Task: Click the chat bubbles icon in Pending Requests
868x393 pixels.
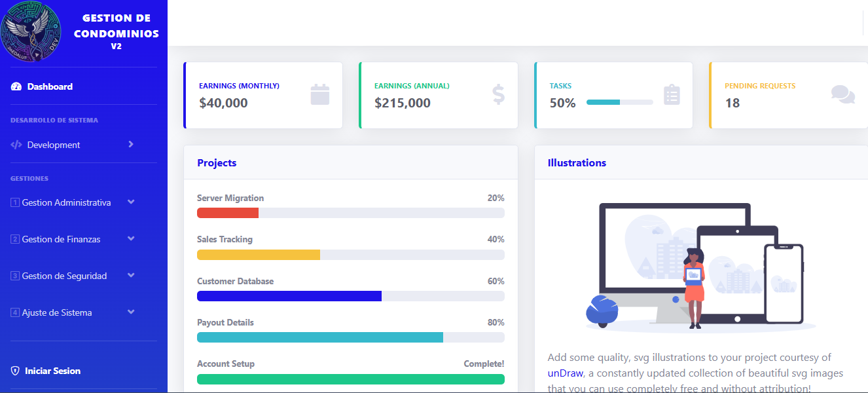Action: pyautogui.click(x=842, y=95)
